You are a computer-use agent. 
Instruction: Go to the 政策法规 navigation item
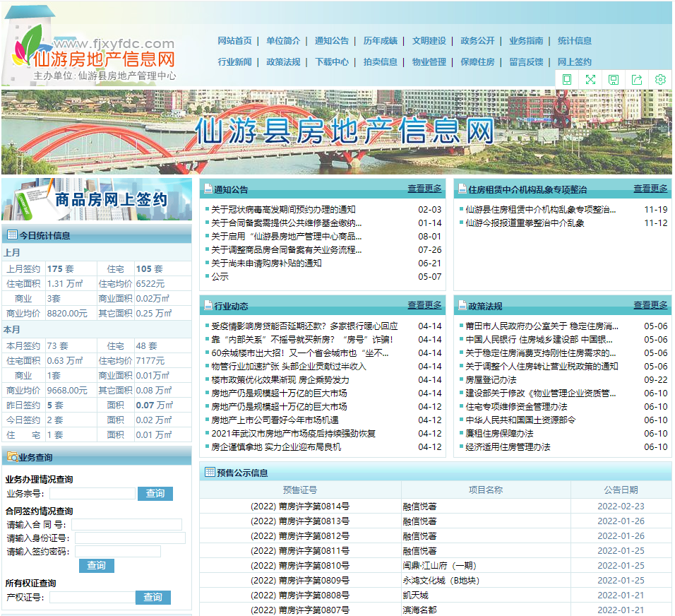coord(283,62)
